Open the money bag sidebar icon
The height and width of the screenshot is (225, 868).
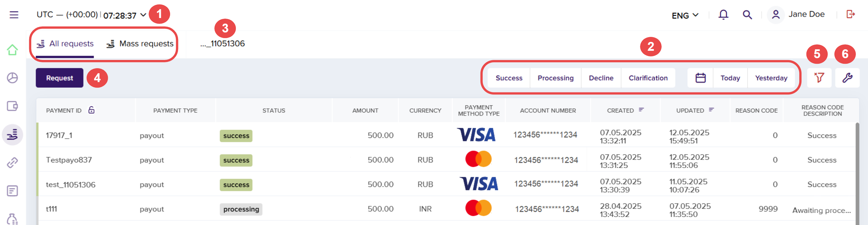coord(12,219)
